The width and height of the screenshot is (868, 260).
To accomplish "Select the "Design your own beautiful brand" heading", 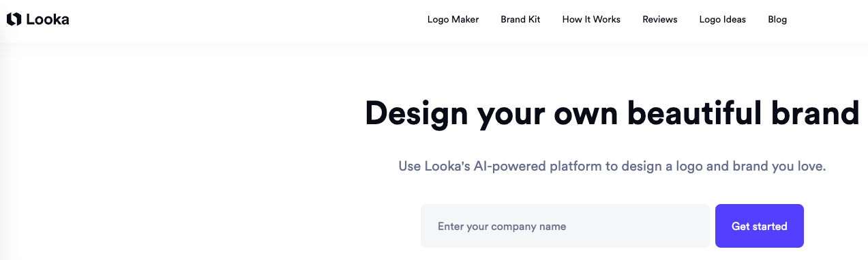I will pos(612,113).
